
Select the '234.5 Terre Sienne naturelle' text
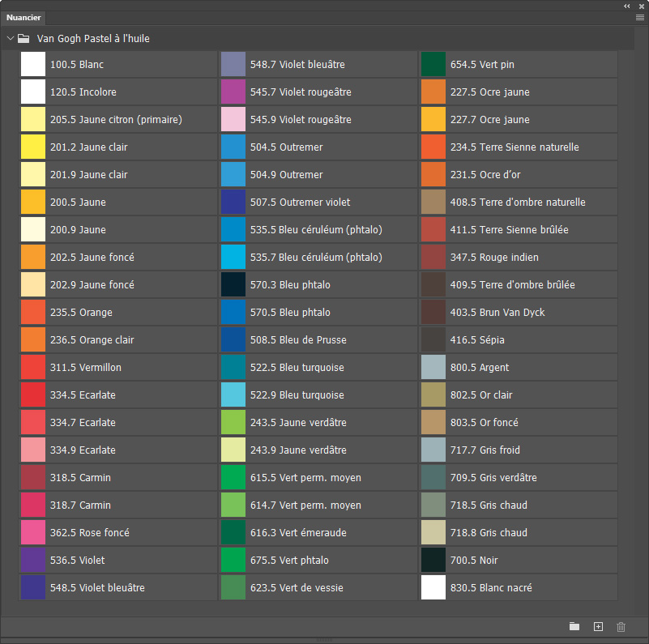coord(515,147)
